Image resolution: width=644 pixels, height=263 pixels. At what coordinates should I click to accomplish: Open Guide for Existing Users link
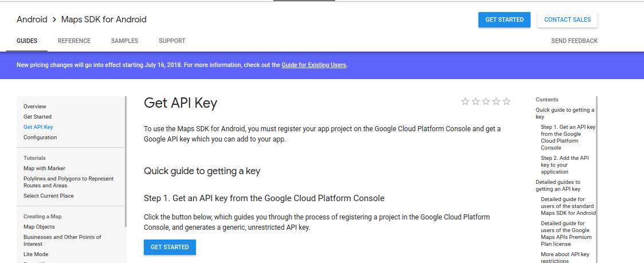click(x=313, y=65)
